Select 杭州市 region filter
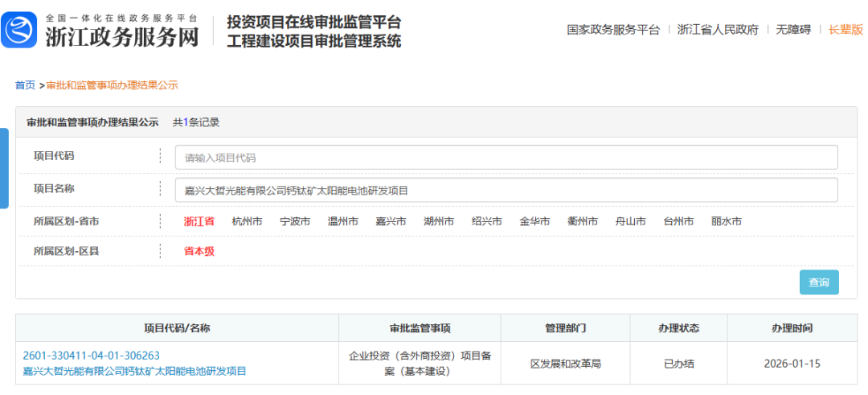This screenshot has height=395, width=868. pyautogui.click(x=247, y=222)
